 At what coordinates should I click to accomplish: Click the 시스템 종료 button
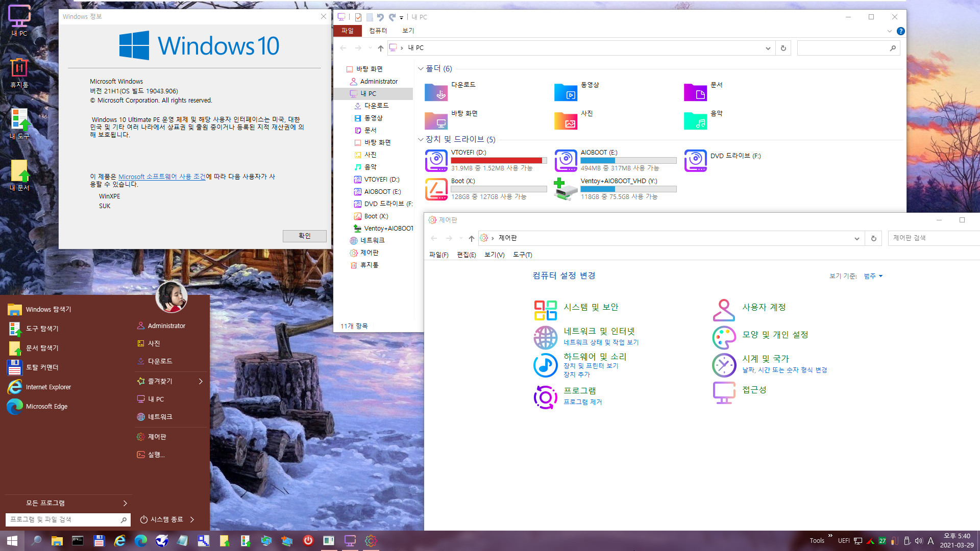click(x=161, y=519)
